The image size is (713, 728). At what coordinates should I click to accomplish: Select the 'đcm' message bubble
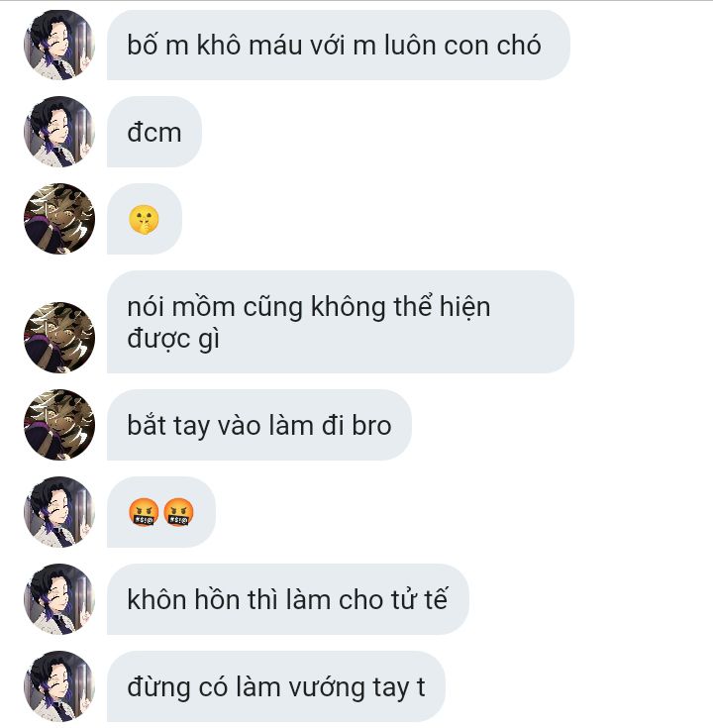click(x=154, y=132)
